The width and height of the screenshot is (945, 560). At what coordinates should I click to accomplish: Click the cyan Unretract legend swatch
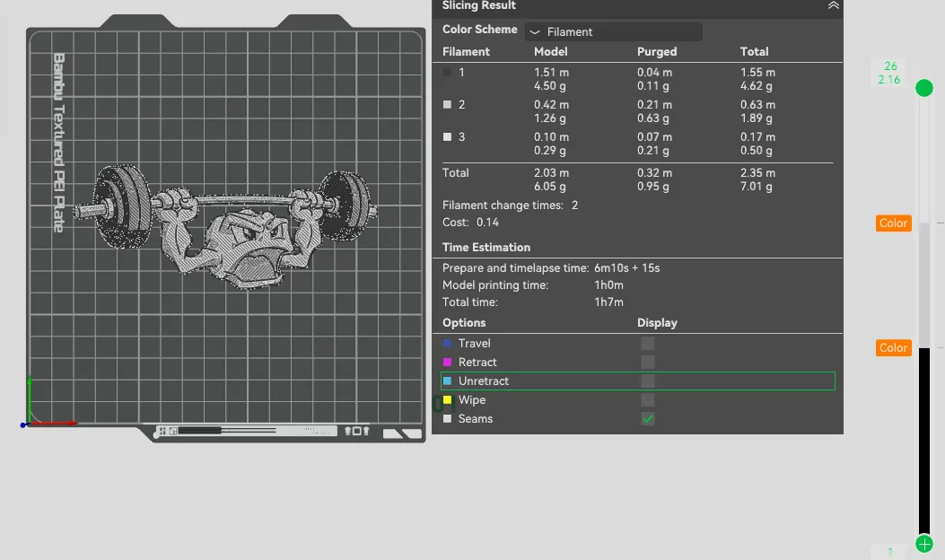click(447, 381)
